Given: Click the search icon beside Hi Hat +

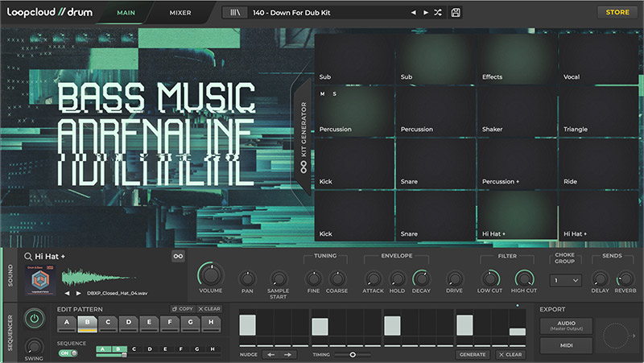Looking at the screenshot, I should (28, 257).
